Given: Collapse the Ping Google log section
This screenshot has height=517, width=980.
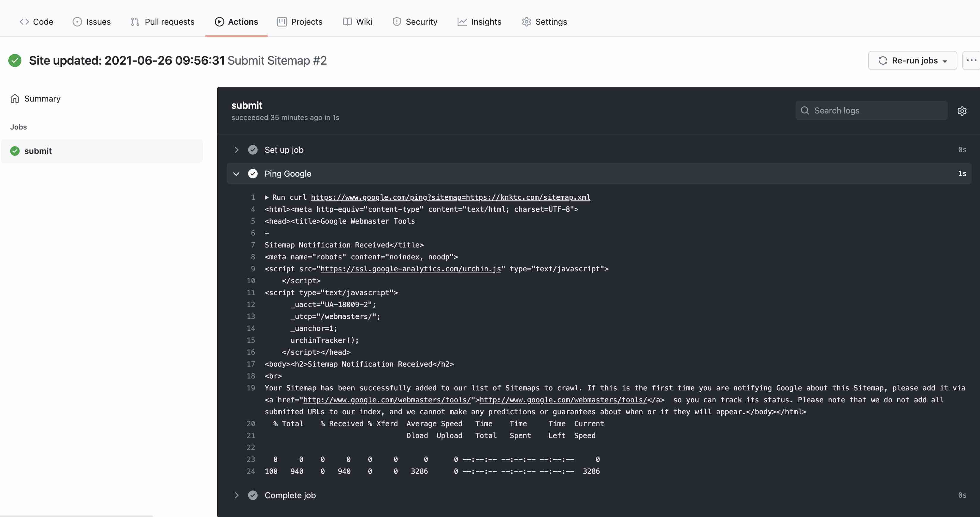Looking at the screenshot, I should click(x=237, y=174).
